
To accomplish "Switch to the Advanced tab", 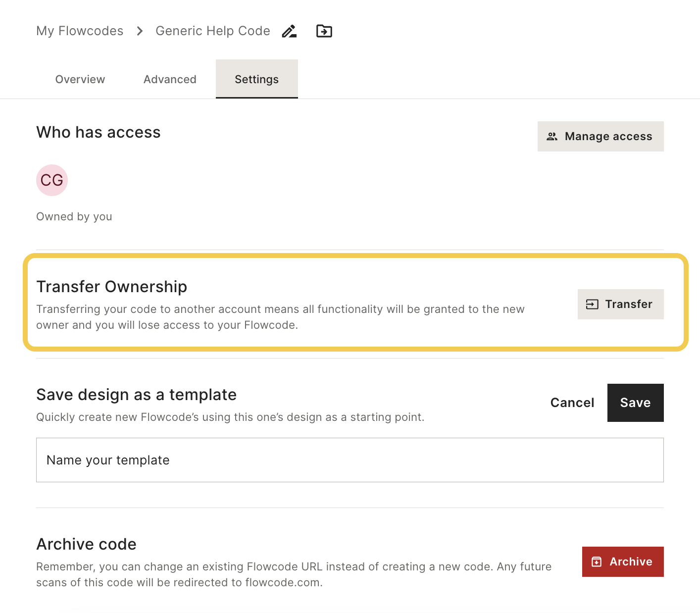I will point(170,79).
